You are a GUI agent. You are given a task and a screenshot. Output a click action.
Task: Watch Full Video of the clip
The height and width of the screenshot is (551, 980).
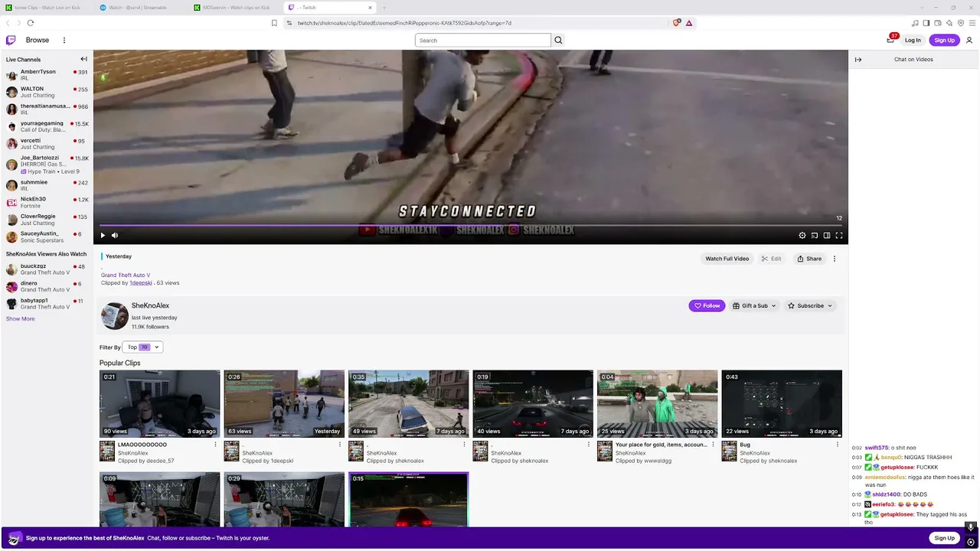click(x=727, y=259)
